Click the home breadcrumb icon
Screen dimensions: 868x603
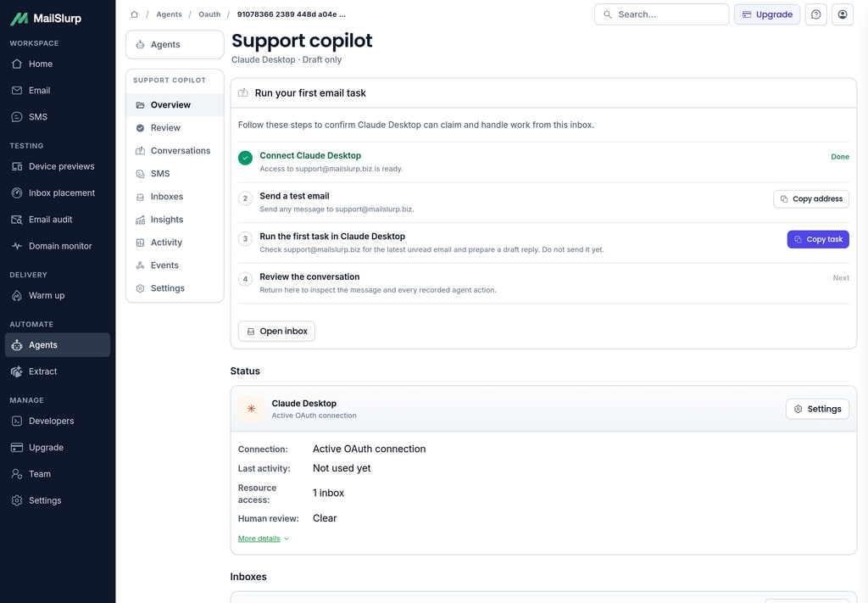pos(134,14)
